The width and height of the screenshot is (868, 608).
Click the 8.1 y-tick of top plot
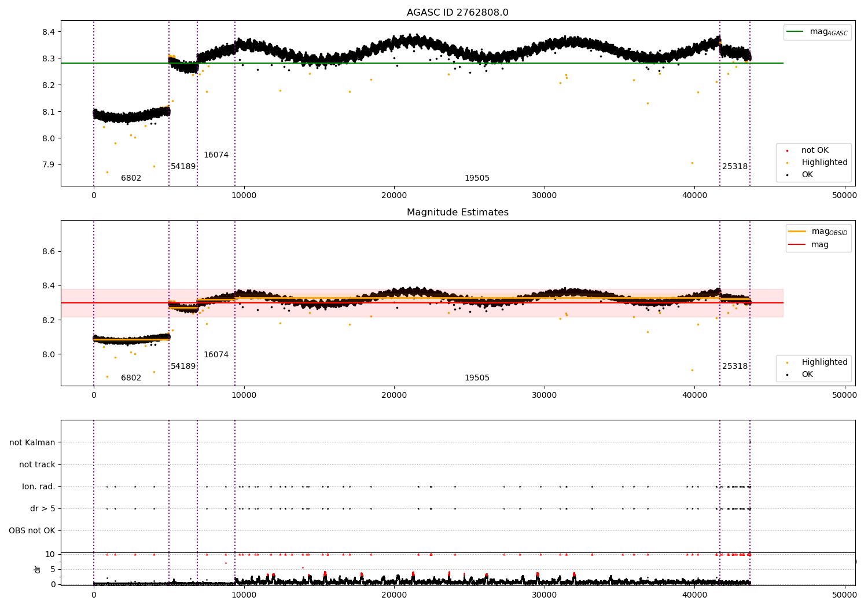(x=49, y=112)
